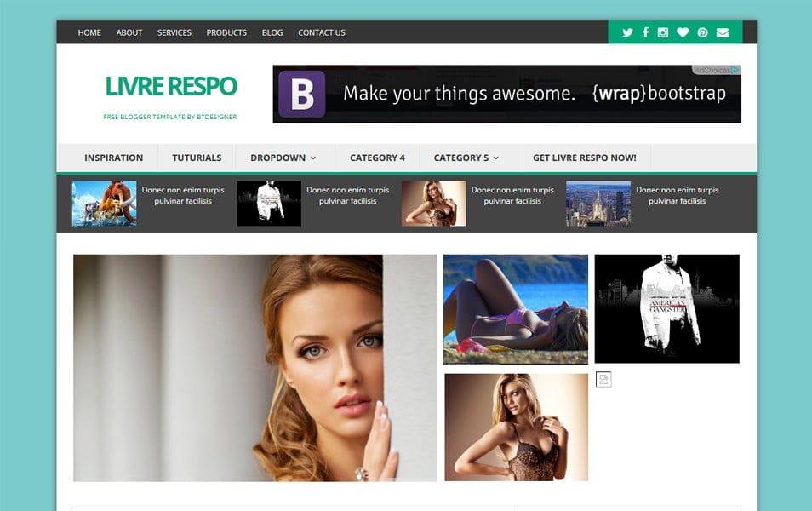Screen dimensions: 812x511
Task: Switch to the INSPIRATION tab
Action: point(113,158)
